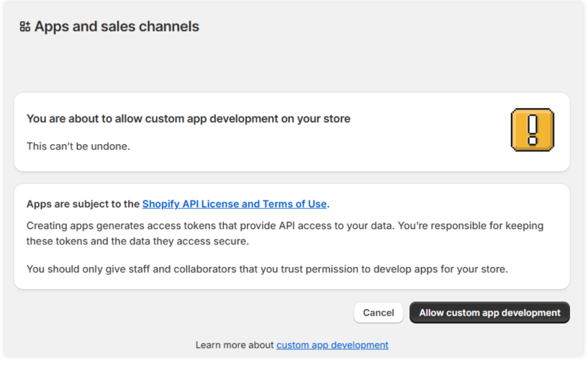
Task: Select the warning card heading text
Action: click(x=188, y=119)
